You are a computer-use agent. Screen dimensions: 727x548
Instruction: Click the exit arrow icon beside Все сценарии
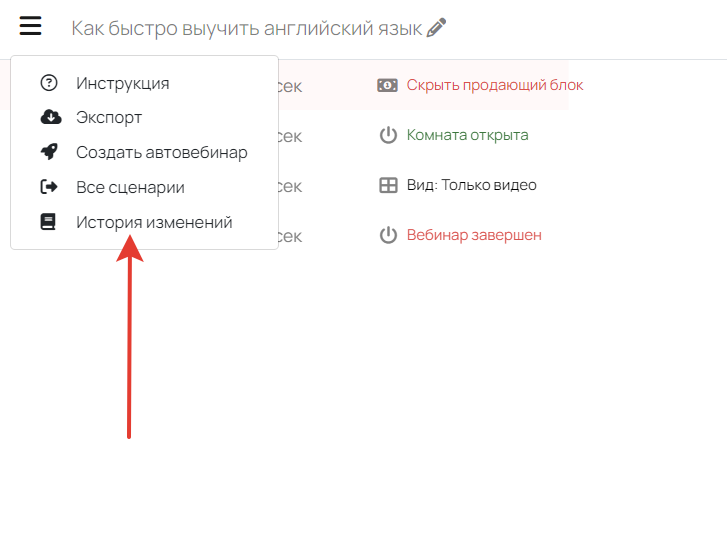[x=49, y=187]
